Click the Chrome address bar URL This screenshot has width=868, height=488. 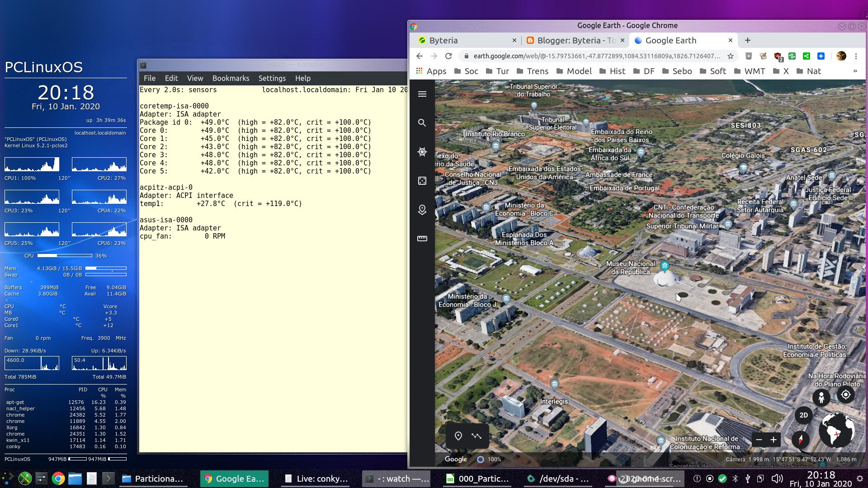pos(597,56)
